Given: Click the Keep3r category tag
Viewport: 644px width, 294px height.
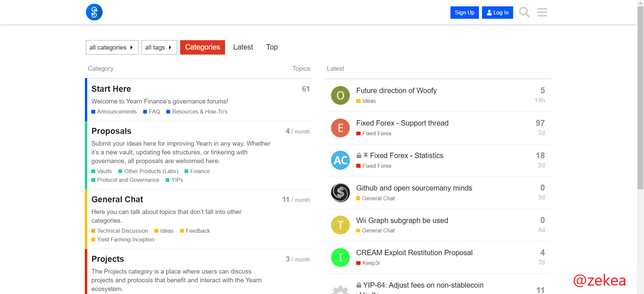Looking at the screenshot, I should [x=368, y=263].
